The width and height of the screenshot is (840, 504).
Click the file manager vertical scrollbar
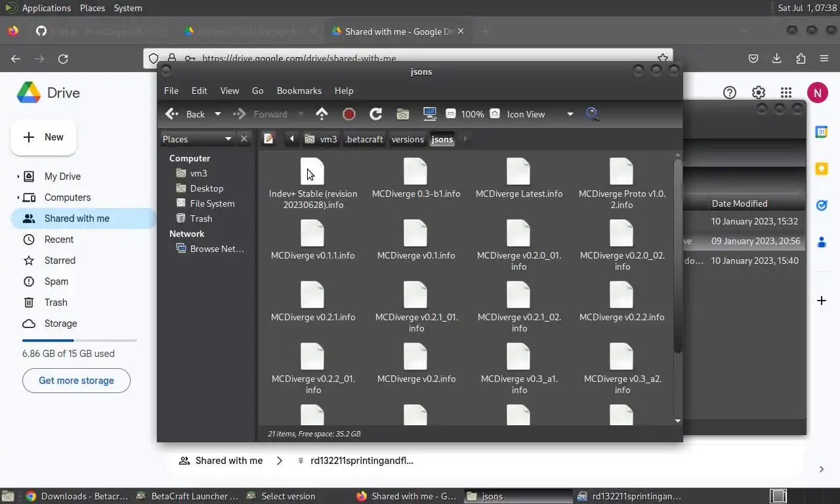pyautogui.click(x=677, y=255)
